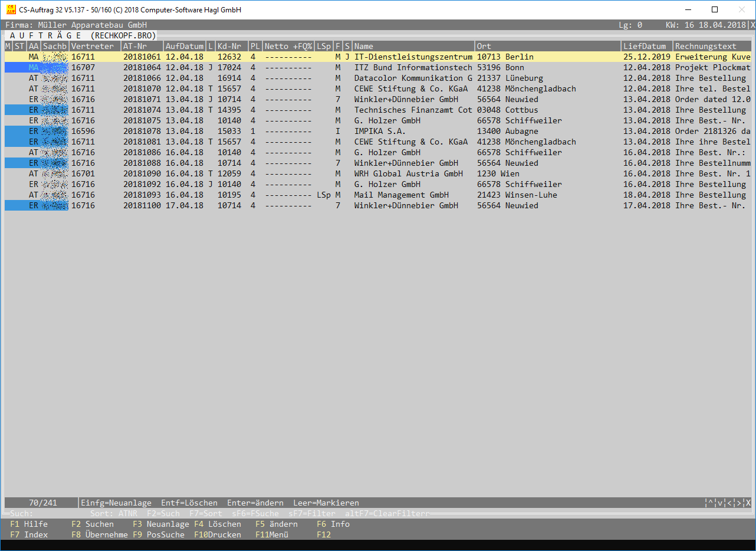Open F6 Info
The height and width of the screenshot is (551, 756).
coord(333,524)
